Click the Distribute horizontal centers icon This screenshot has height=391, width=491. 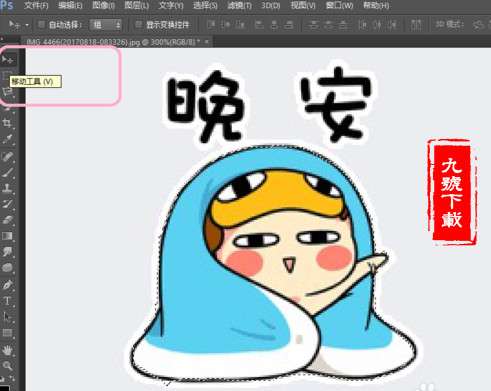[378, 25]
